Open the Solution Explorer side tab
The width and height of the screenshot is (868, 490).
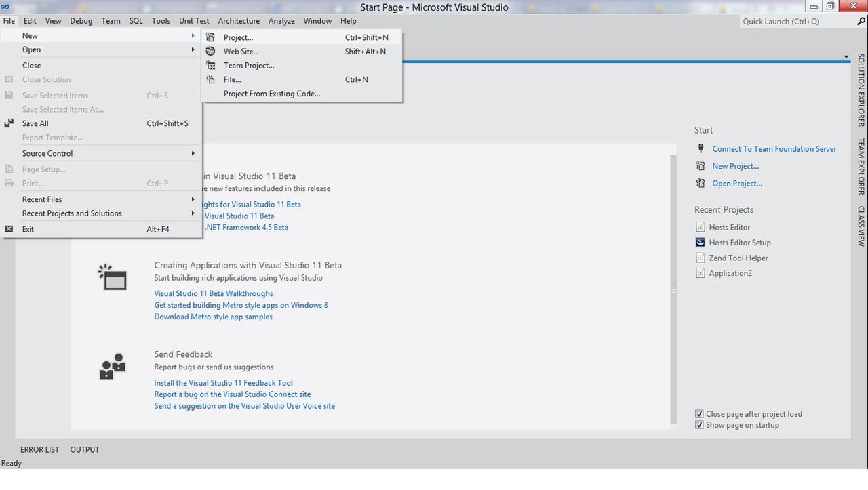point(861,91)
